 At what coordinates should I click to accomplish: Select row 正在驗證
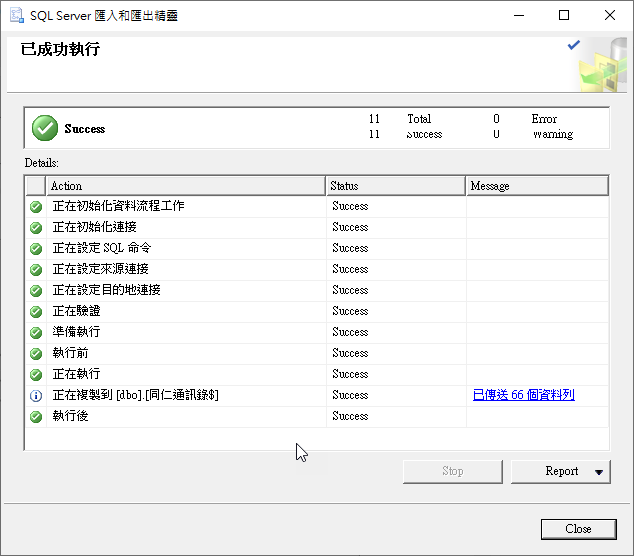[317, 312]
